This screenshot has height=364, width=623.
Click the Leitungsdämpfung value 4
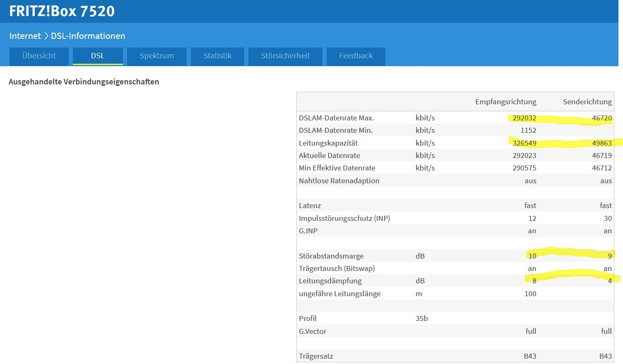click(610, 281)
